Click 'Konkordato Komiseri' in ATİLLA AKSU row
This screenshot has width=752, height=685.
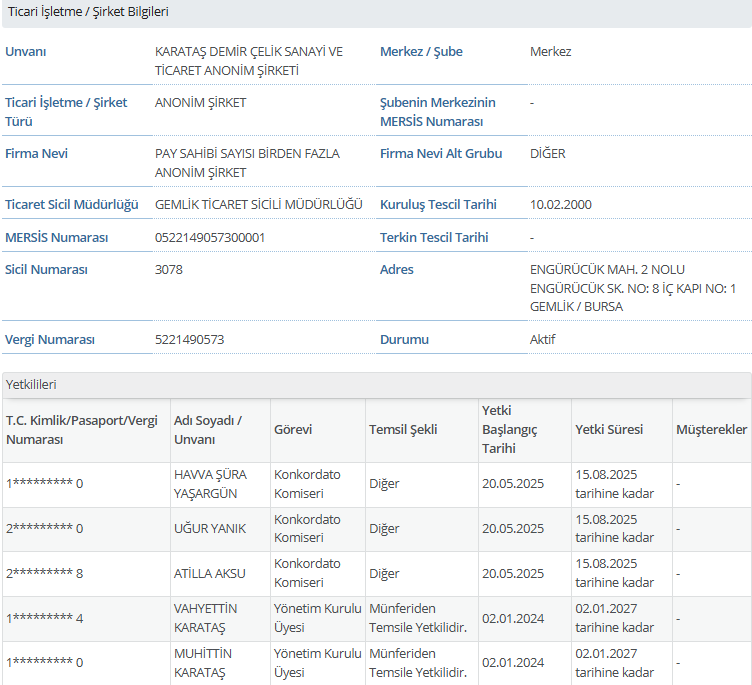click(307, 573)
